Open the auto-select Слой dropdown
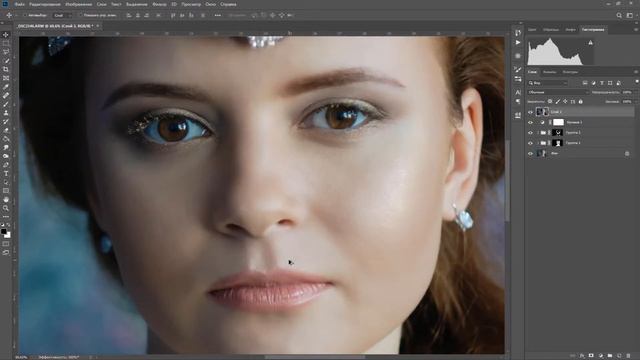This screenshot has width=640, height=360. 62,15
